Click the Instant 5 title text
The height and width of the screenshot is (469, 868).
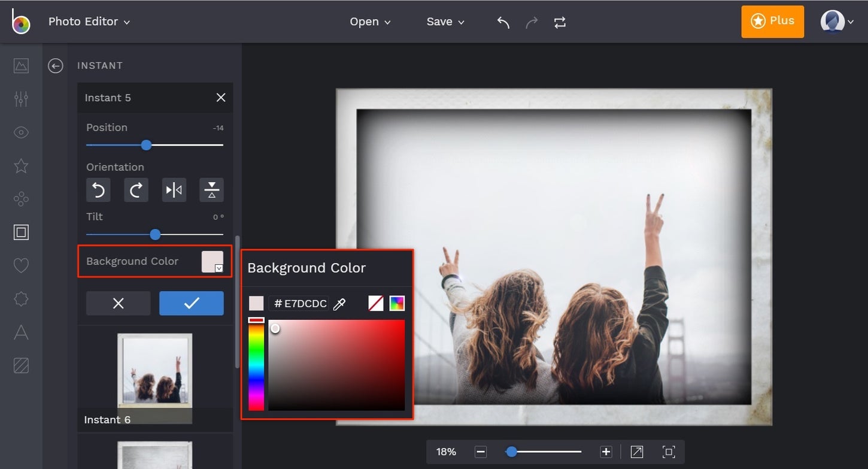[x=108, y=98]
